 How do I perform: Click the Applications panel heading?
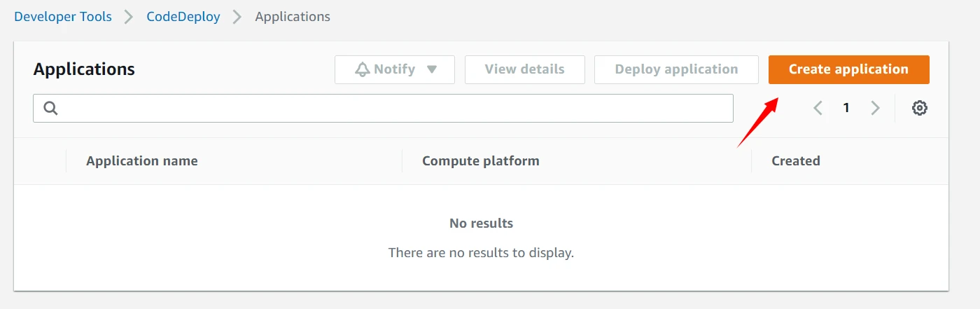point(84,69)
